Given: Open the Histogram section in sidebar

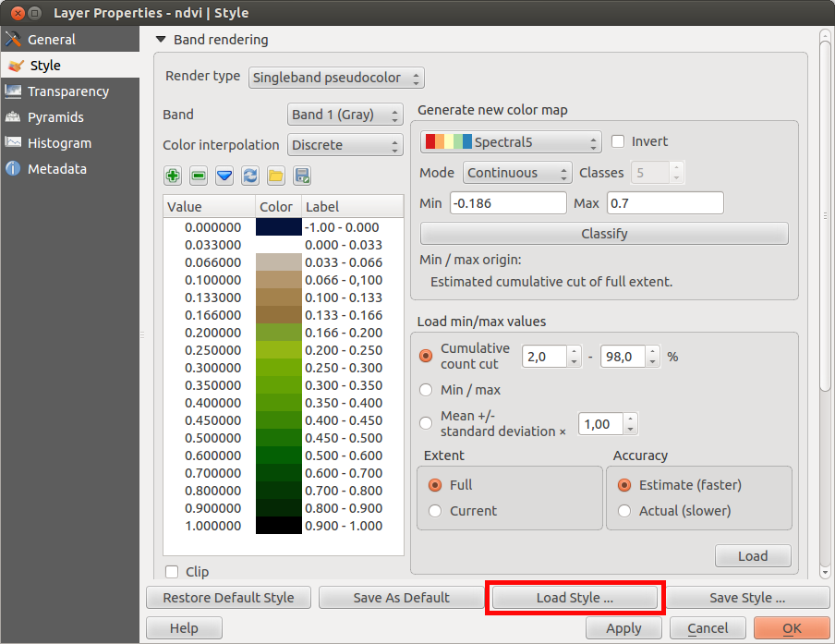Looking at the screenshot, I should (x=59, y=143).
